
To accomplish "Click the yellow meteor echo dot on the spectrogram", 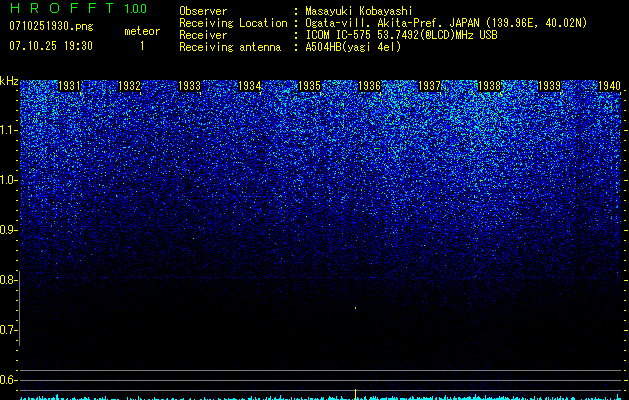I will 355,308.
